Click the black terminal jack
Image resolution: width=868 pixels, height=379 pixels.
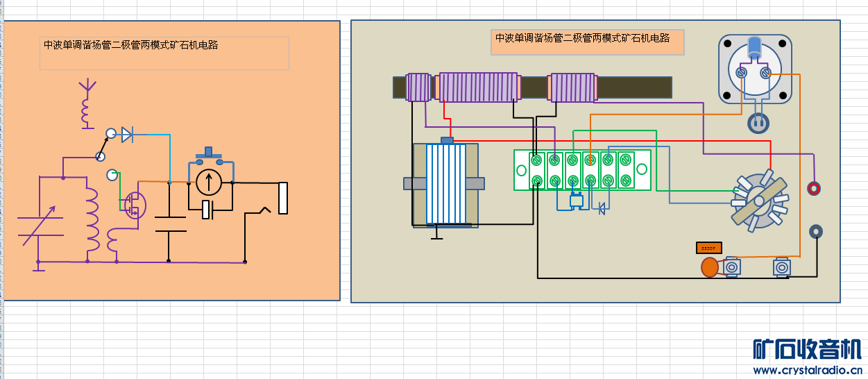point(816,232)
